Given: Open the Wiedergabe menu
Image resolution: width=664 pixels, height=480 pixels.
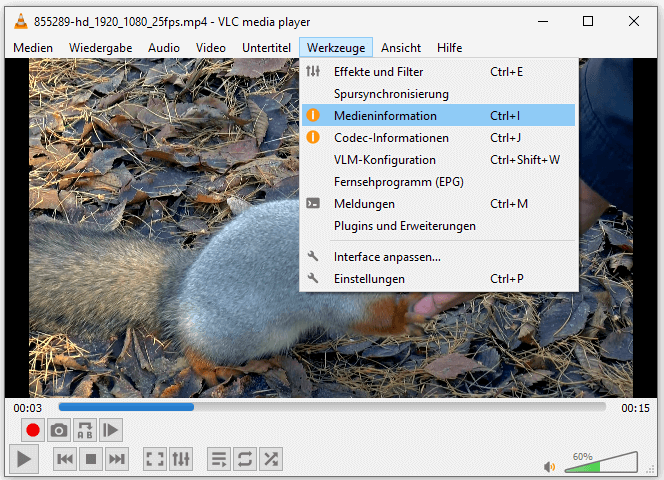Looking at the screenshot, I should pyautogui.click(x=100, y=48).
